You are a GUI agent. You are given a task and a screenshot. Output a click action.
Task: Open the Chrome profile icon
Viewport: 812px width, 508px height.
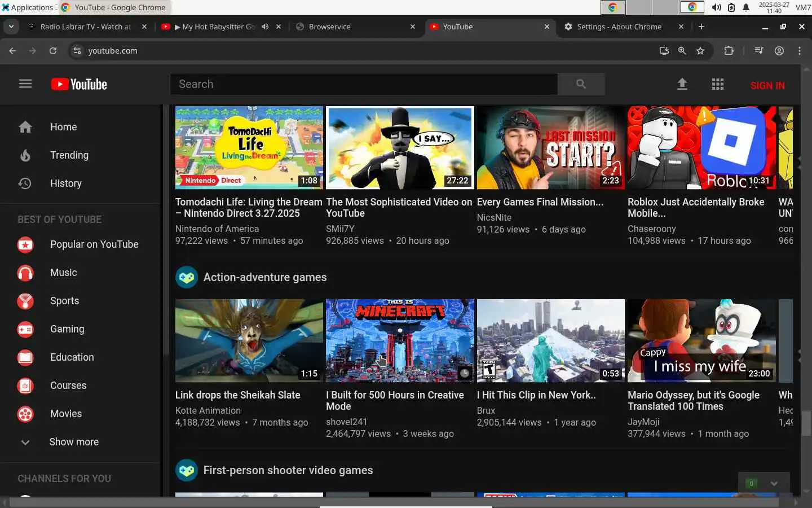click(779, 51)
